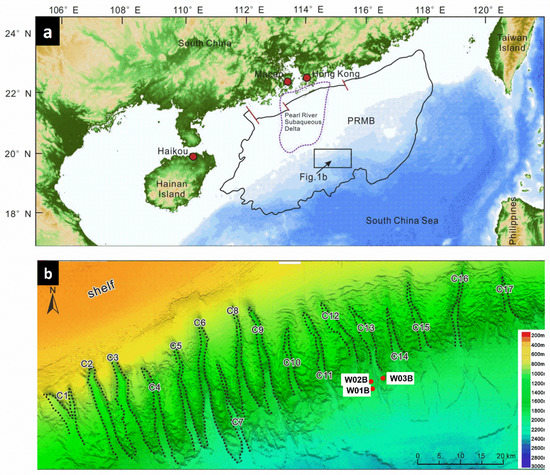Click the W02B well label
Image resolution: width=550 pixels, height=475 pixels.
tap(355, 380)
